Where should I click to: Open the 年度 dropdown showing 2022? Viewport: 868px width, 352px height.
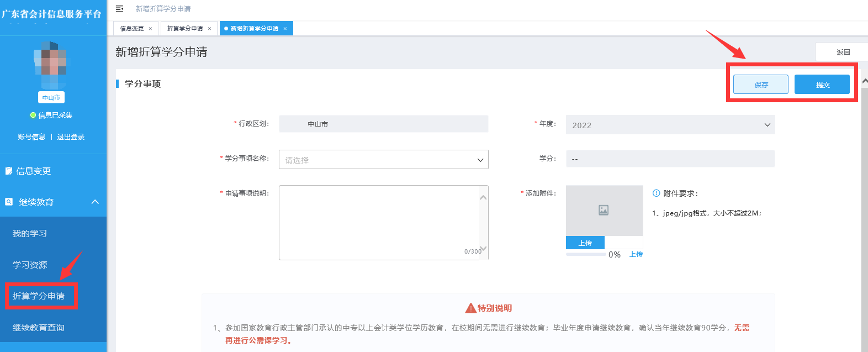click(x=670, y=125)
